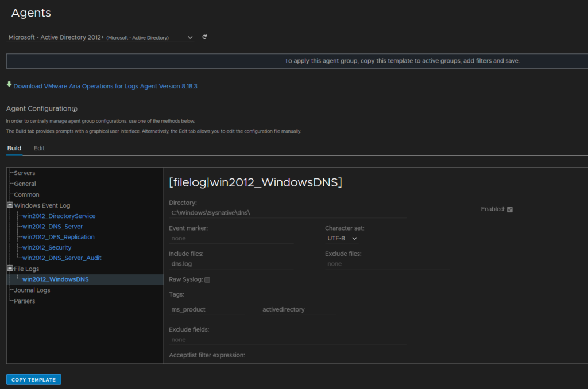Image resolution: width=588 pixels, height=389 pixels.
Task: Select win2012_Security in the tree
Action: pyautogui.click(x=47, y=248)
